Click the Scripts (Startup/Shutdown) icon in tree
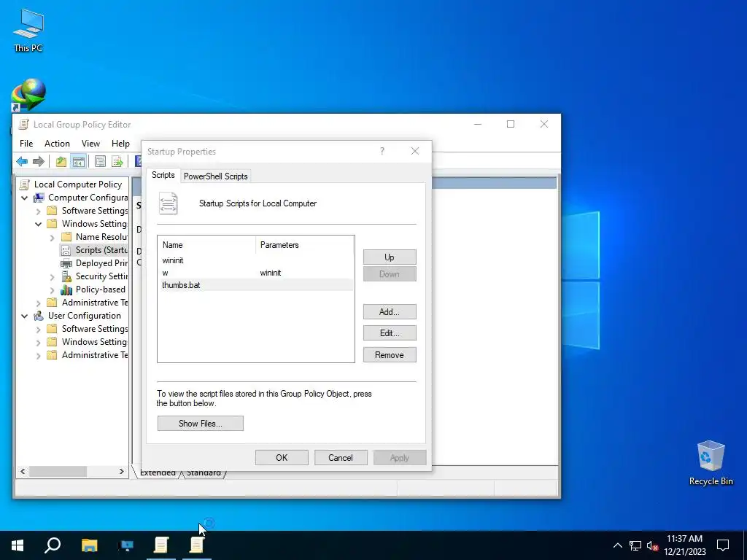 (66, 250)
